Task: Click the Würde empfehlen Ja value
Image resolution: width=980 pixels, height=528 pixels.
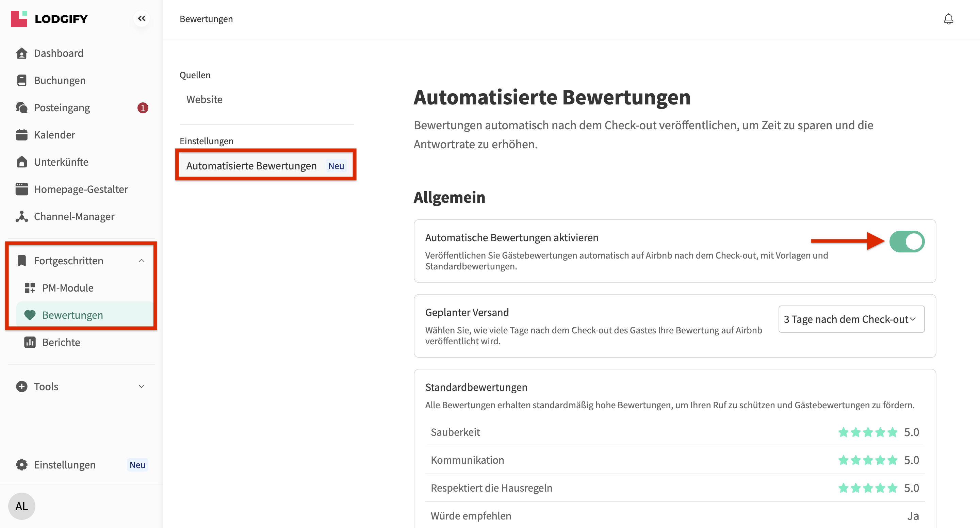Action: (913, 516)
